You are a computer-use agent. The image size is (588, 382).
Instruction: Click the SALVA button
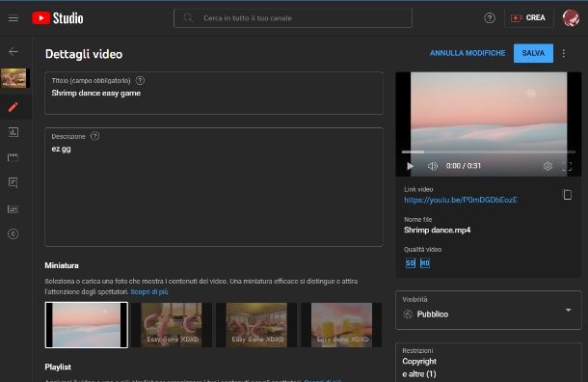pos(533,53)
